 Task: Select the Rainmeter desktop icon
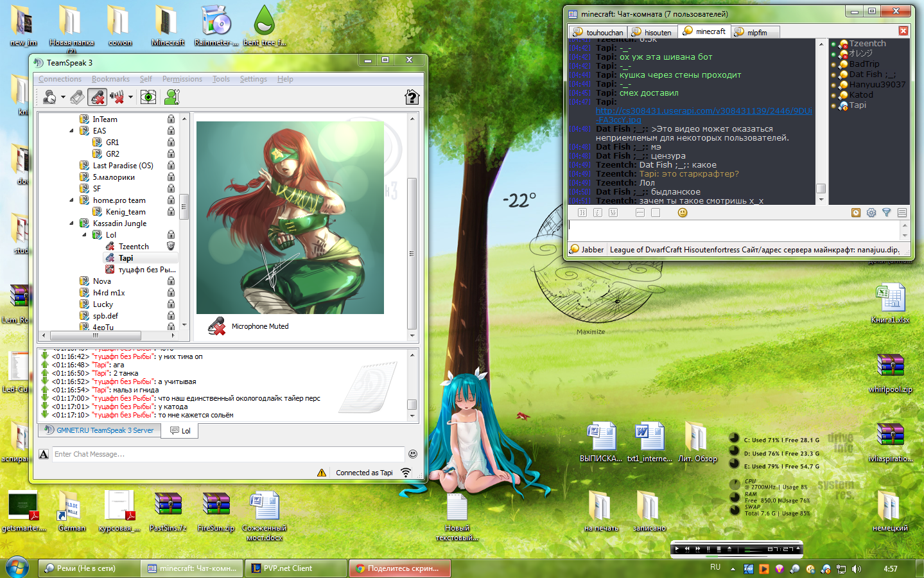click(216, 26)
